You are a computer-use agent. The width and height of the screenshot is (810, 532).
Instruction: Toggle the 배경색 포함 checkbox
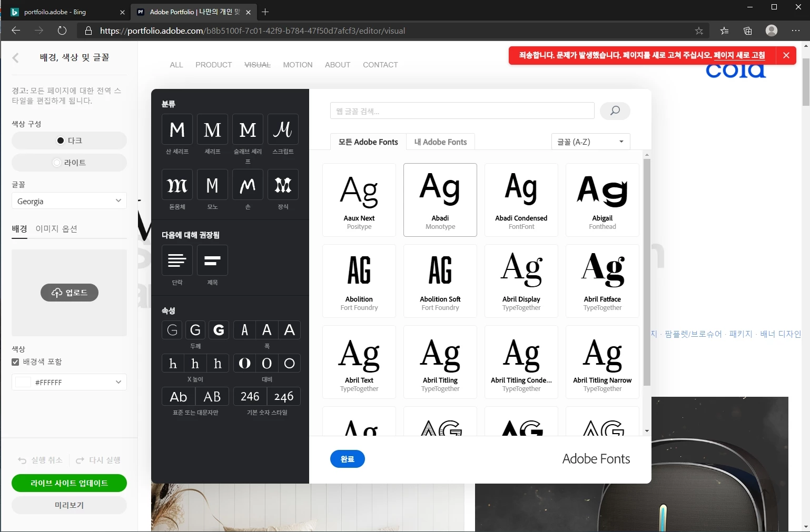coord(15,362)
